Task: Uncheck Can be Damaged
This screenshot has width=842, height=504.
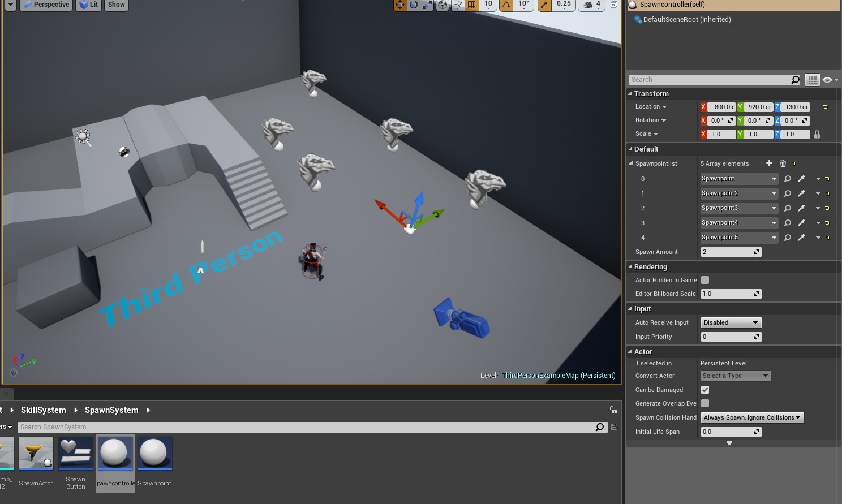Action: (705, 390)
